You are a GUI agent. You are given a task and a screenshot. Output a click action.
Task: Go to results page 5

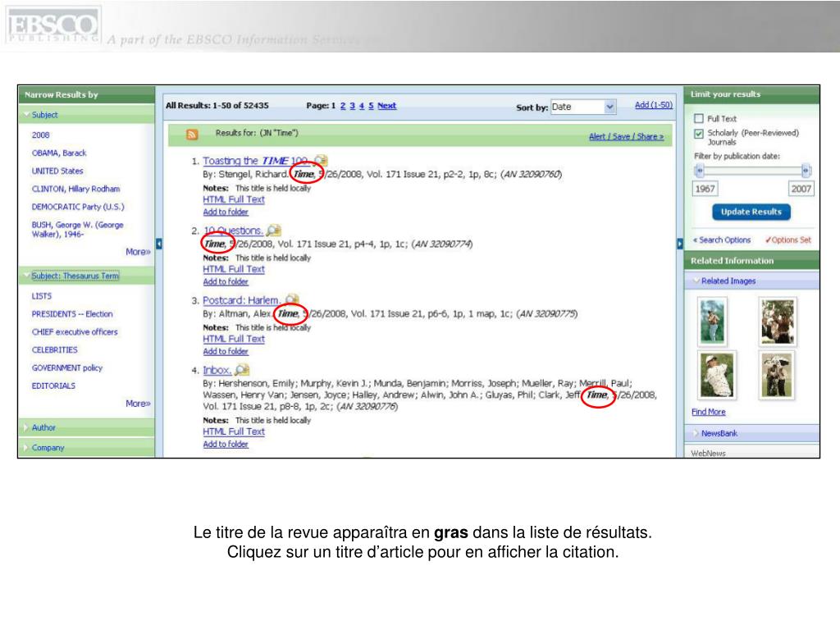[x=371, y=106]
